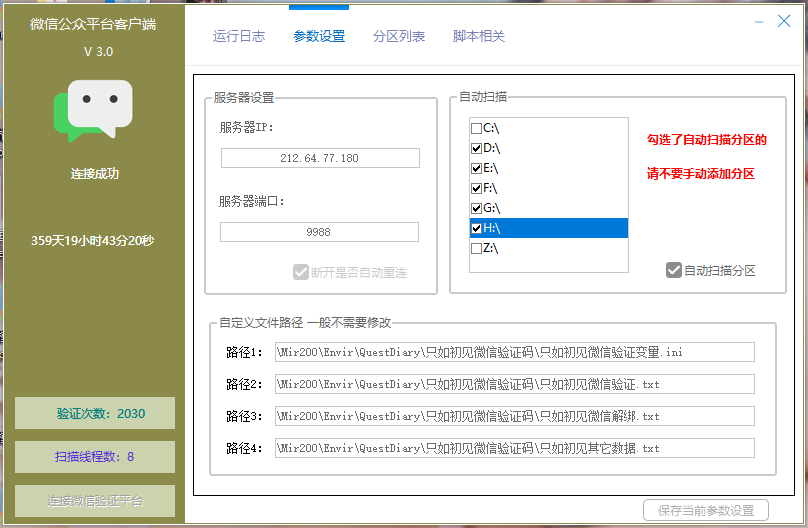
Task: Click the V 3.0 version label
Action: [x=98, y=52]
